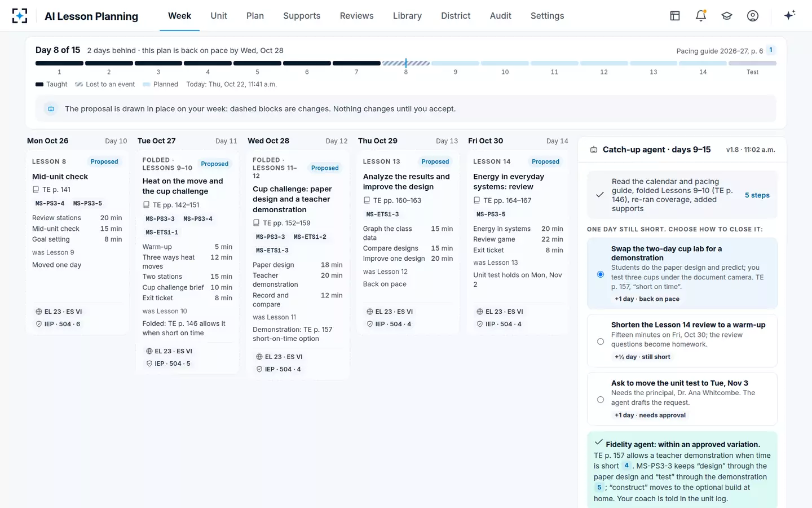
Task: Click "Energy in everyday systems: review" title
Action: tap(509, 182)
